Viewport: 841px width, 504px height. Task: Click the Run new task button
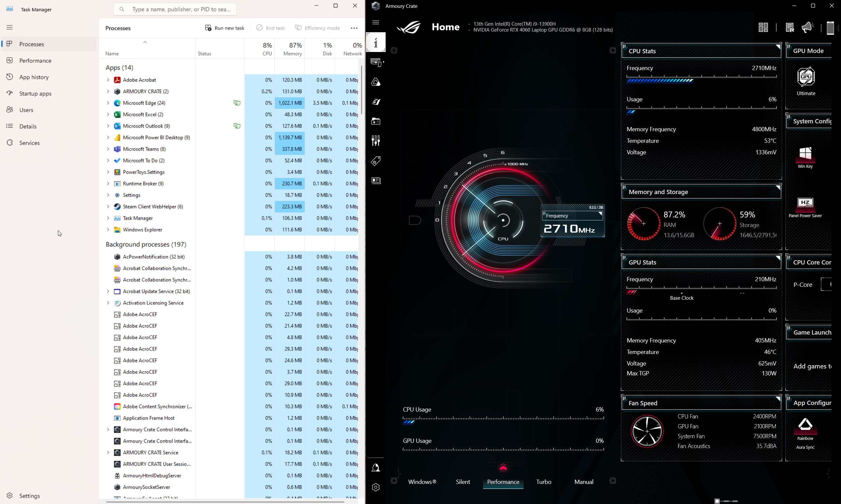(x=224, y=28)
